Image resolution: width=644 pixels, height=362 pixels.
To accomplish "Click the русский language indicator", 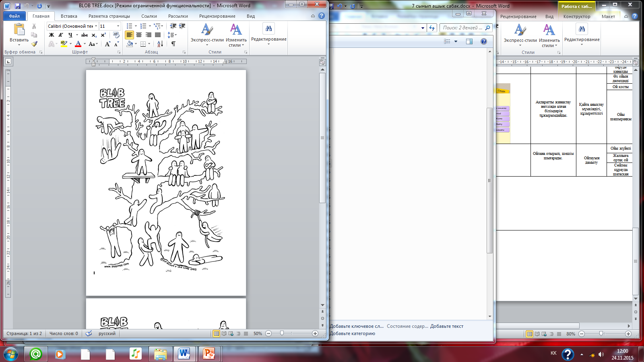I will (x=107, y=333).
